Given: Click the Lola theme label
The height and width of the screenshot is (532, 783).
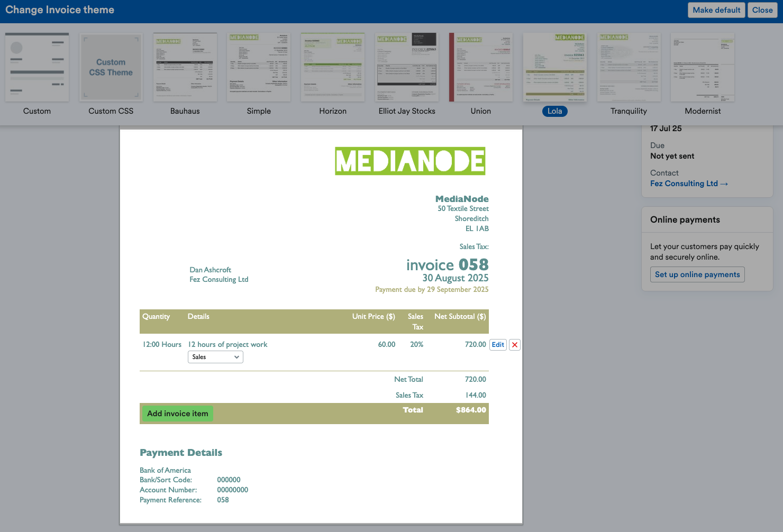Looking at the screenshot, I should [555, 111].
